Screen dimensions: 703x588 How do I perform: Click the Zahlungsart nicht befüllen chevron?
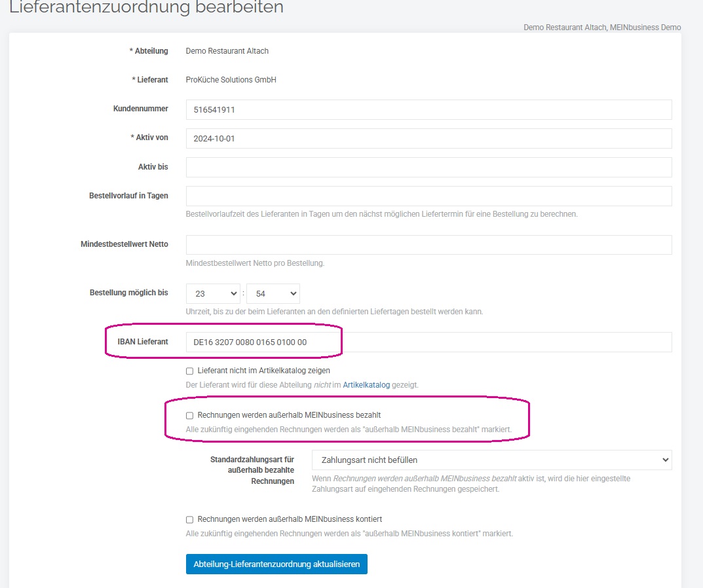666,460
